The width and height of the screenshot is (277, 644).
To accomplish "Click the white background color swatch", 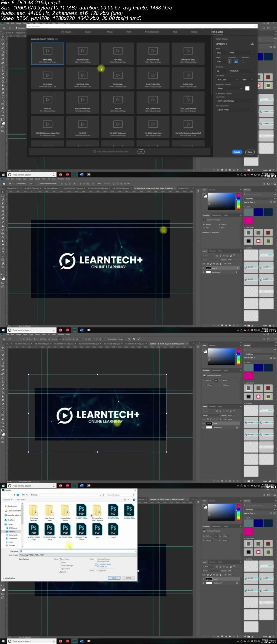I will pos(247,88).
